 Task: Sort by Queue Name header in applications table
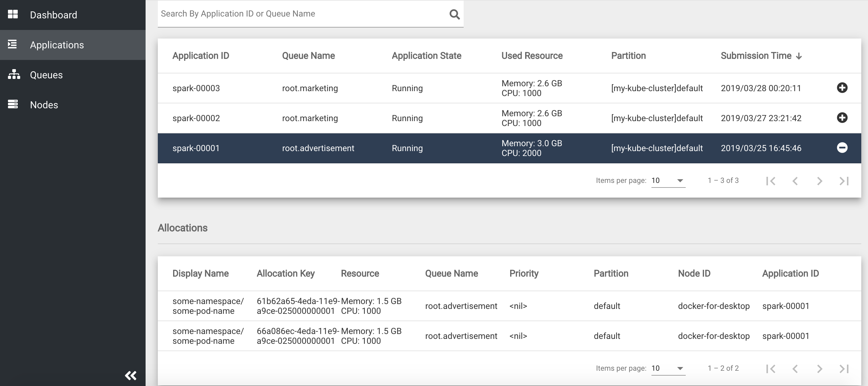308,56
